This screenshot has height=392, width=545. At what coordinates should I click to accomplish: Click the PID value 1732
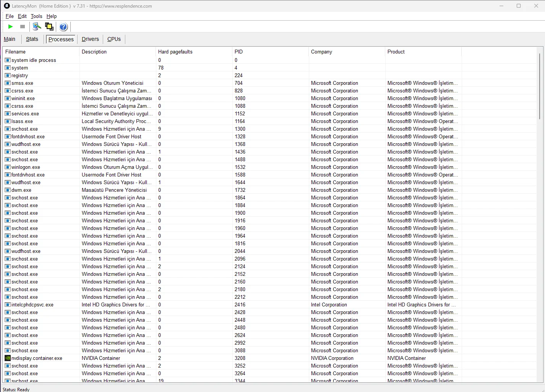click(x=240, y=190)
